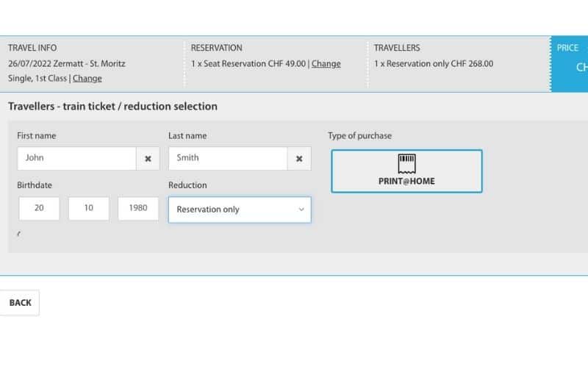588x386 pixels.
Task: Click the small loading spinner below Birthdate
Action: pyautogui.click(x=19, y=234)
